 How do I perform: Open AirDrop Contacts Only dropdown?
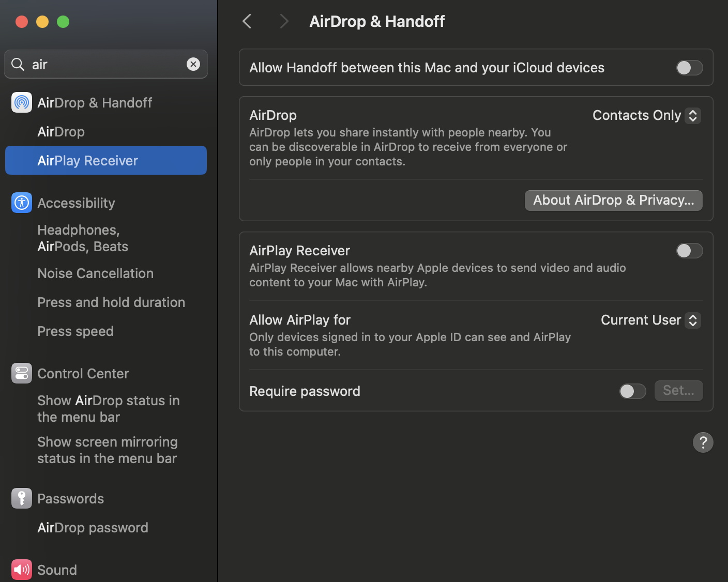(646, 115)
